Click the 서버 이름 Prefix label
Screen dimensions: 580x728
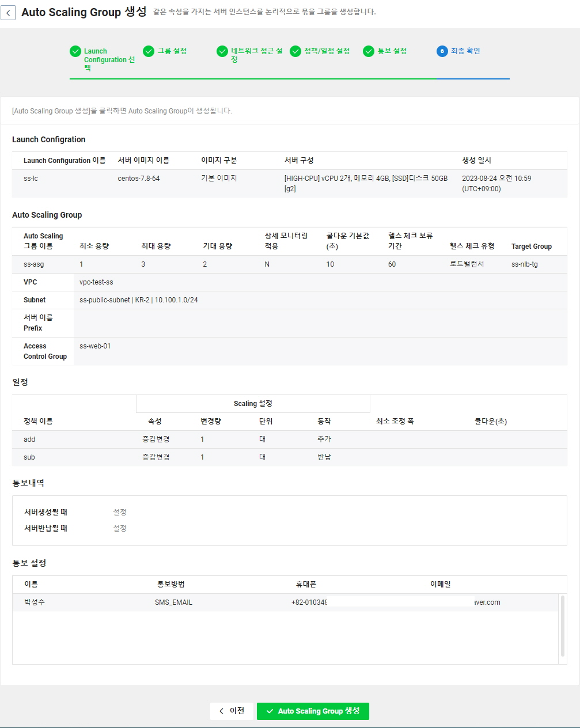pyautogui.click(x=38, y=323)
